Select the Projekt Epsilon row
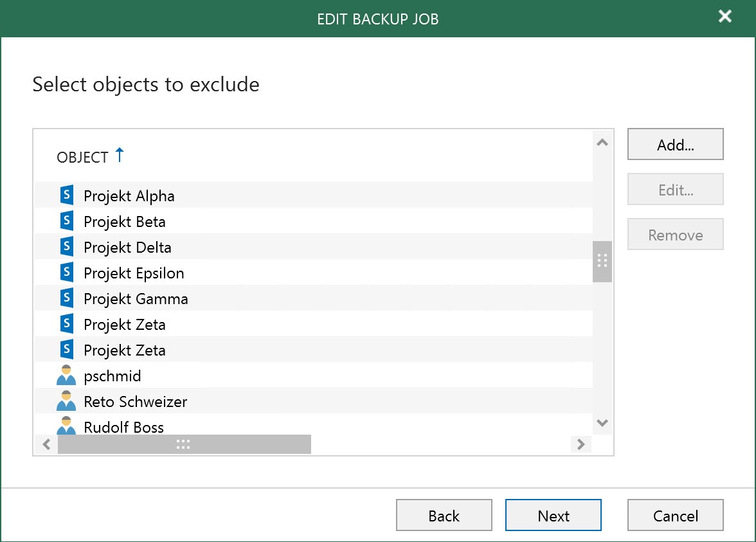Image resolution: width=756 pixels, height=542 pixels. point(314,273)
